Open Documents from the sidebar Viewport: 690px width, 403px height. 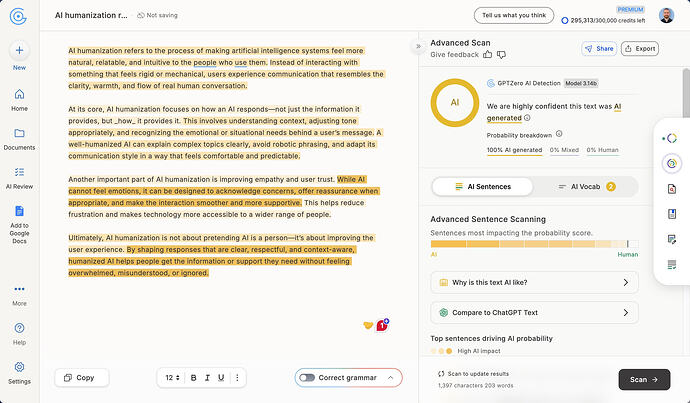coord(19,139)
